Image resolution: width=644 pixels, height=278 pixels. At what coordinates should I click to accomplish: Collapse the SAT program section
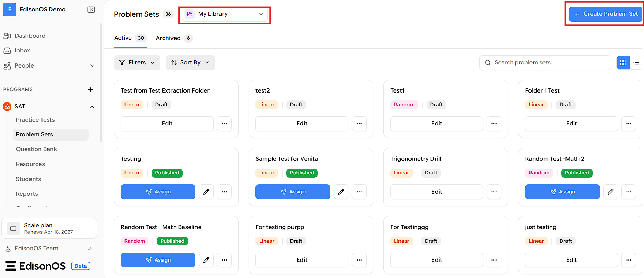[92, 107]
